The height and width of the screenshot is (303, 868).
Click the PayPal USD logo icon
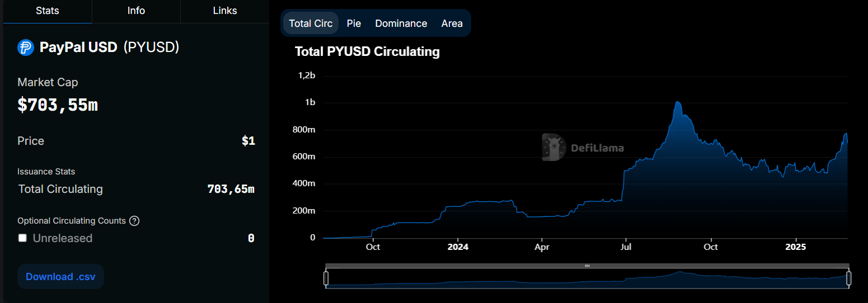pyautogui.click(x=26, y=48)
